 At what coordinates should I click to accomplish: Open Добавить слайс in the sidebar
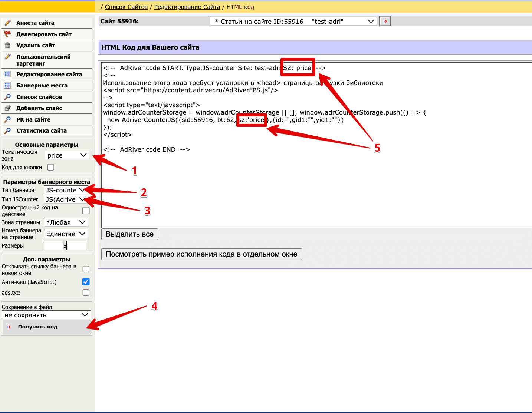pos(47,108)
